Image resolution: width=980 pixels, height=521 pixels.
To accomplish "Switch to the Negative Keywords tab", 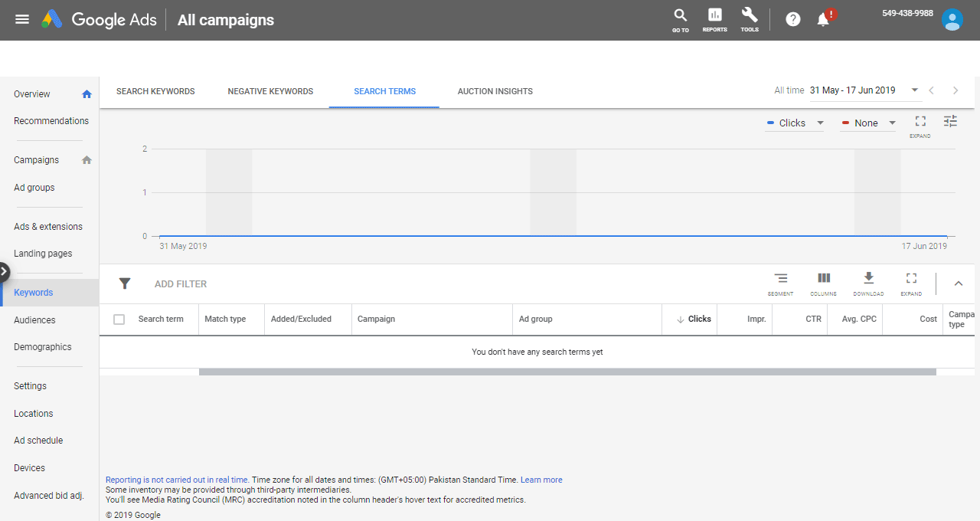I will 270,91.
